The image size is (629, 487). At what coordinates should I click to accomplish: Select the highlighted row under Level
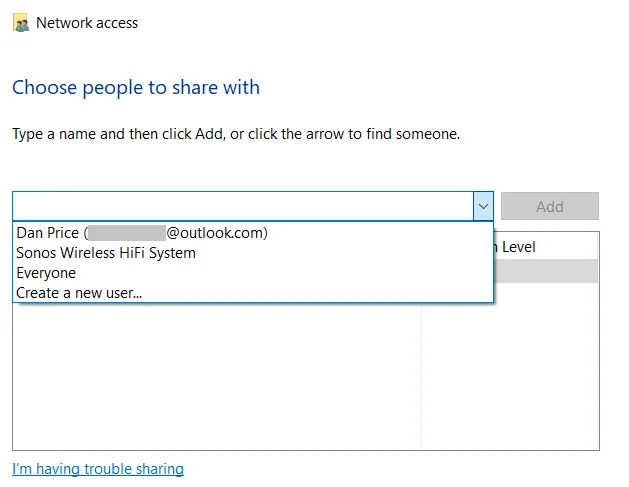[x=546, y=271]
